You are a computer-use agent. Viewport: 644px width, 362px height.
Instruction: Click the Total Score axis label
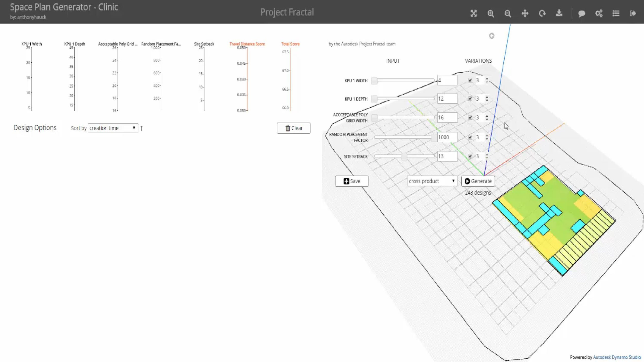pos(290,44)
